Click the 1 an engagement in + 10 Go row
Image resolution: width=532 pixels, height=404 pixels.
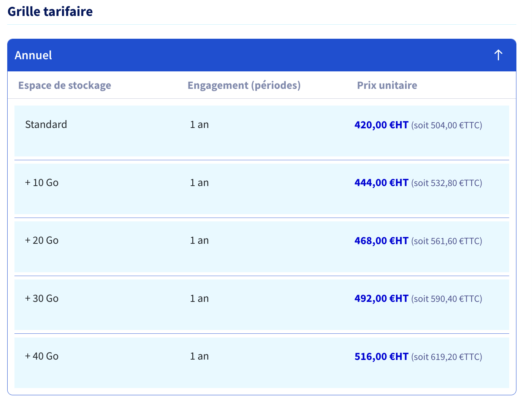click(x=199, y=183)
